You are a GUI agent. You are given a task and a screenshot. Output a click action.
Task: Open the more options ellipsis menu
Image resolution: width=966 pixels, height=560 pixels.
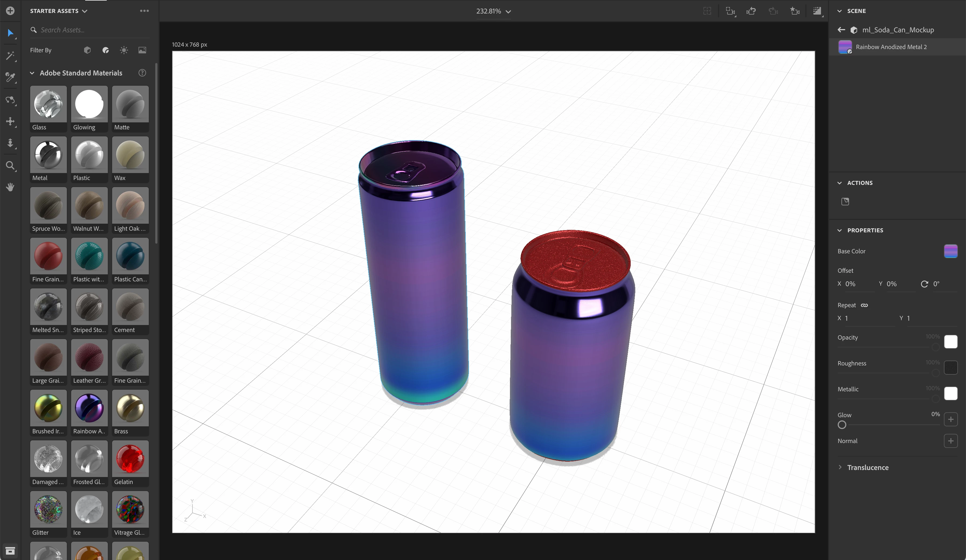point(144,11)
